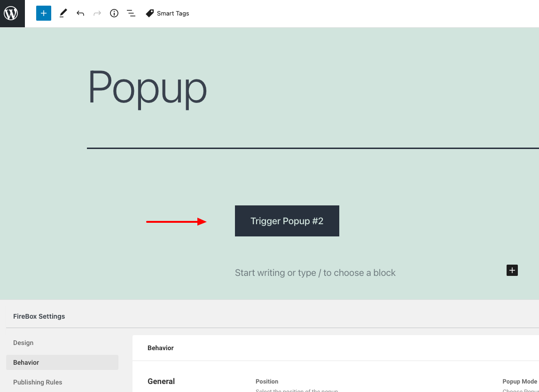Click the Behavior section heading
This screenshot has height=392, width=539.
coord(161,348)
